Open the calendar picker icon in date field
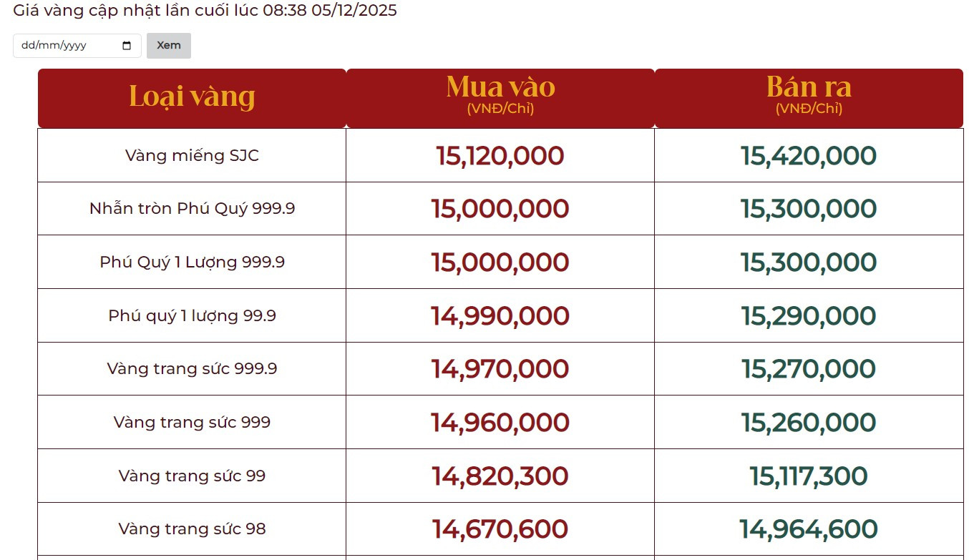The width and height of the screenshot is (969, 560). (127, 46)
